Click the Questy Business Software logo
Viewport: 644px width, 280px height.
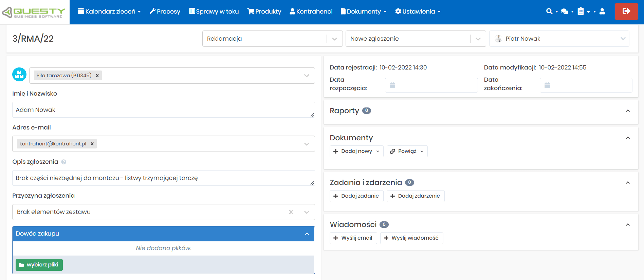click(x=34, y=12)
